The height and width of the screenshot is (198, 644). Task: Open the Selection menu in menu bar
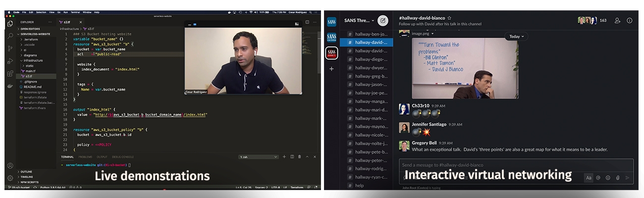point(41,12)
